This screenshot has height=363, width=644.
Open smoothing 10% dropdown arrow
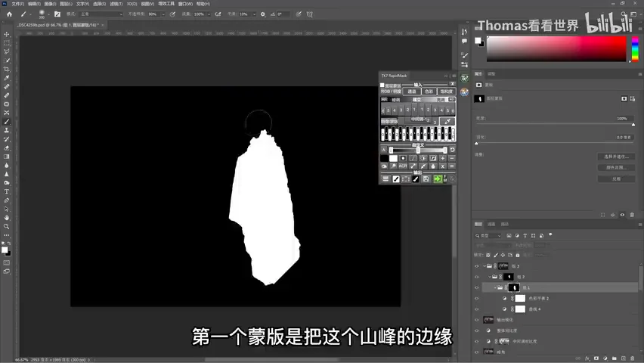point(254,14)
